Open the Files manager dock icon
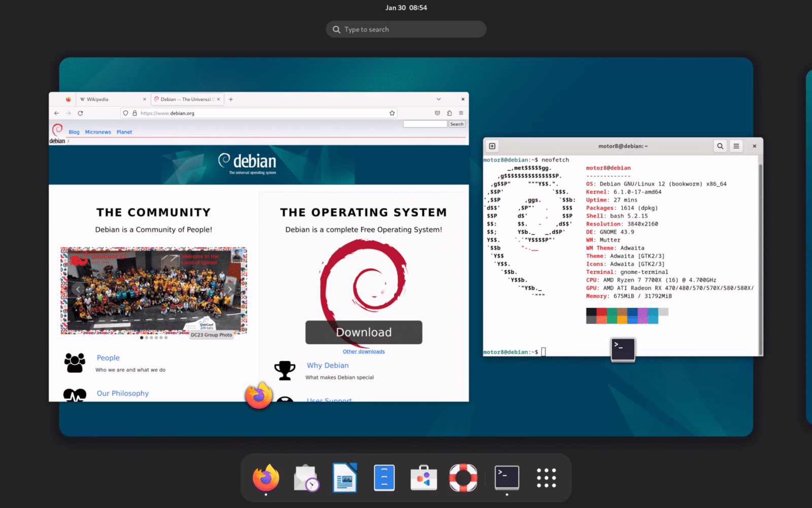This screenshot has width=812, height=508. (x=384, y=478)
